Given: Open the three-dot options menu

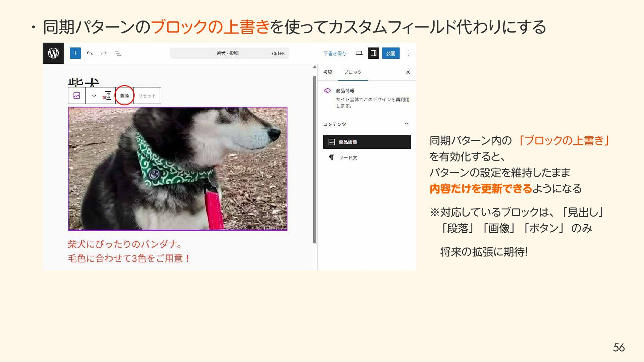Looking at the screenshot, I should click(408, 53).
